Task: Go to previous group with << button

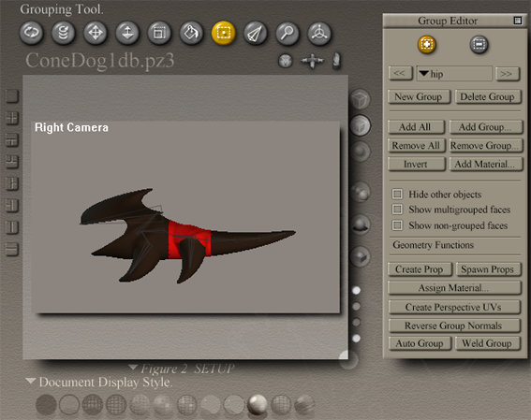Action: [x=400, y=73]
